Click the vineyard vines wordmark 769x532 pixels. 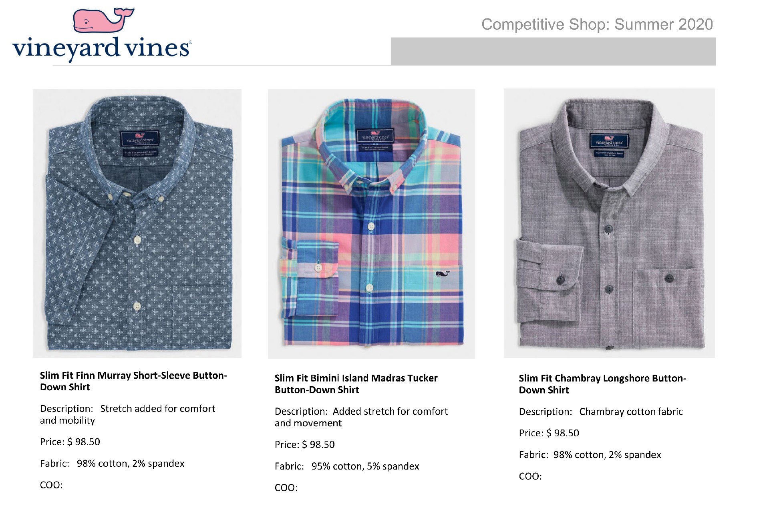click(102, 49)
